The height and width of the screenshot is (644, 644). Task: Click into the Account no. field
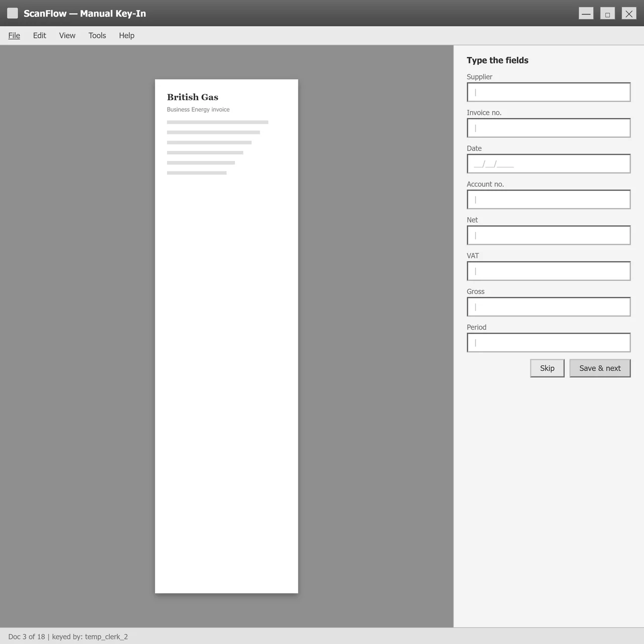(x=548, y=199)
